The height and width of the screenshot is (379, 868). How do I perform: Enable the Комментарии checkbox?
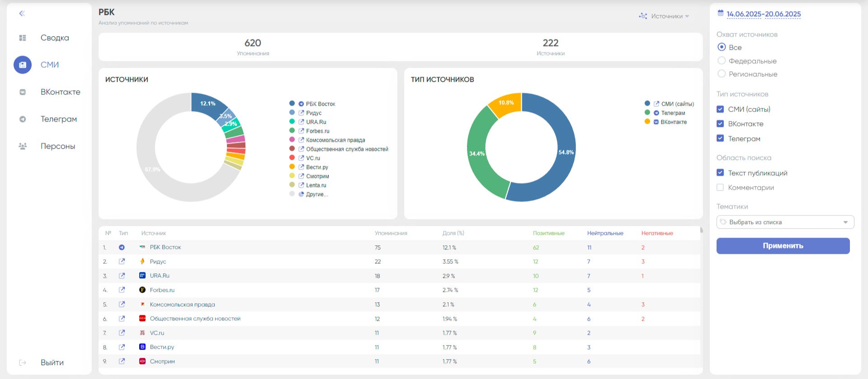point(720,187)
